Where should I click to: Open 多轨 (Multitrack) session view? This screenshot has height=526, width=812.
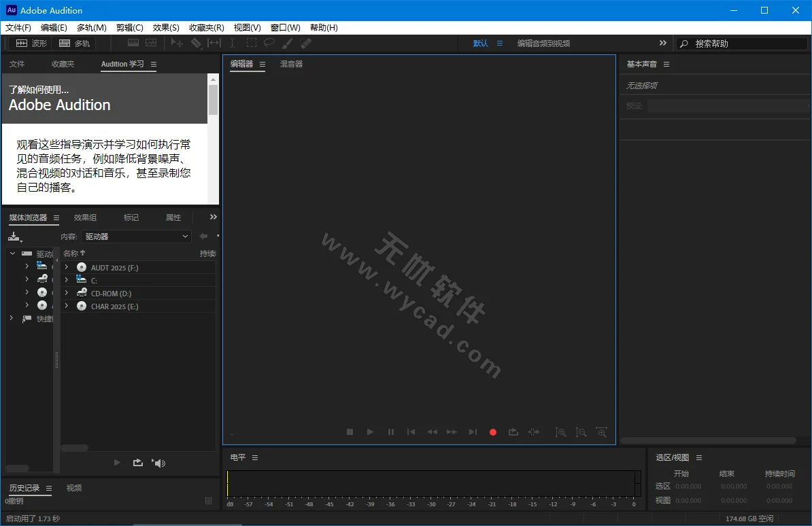[74, 43]
